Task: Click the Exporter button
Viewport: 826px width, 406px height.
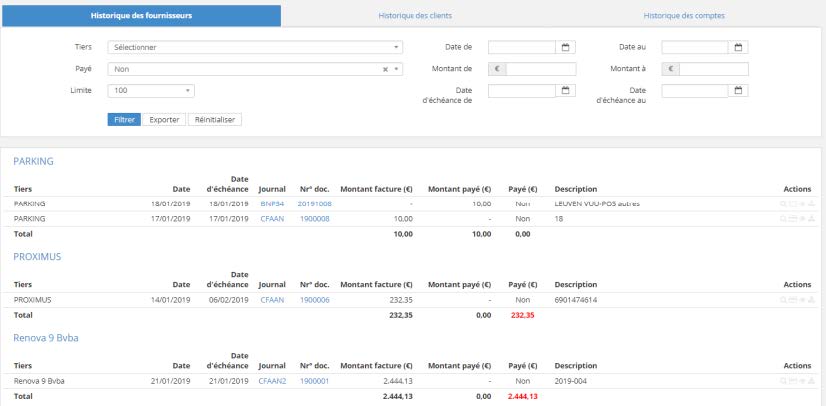Action: [164, 120]
